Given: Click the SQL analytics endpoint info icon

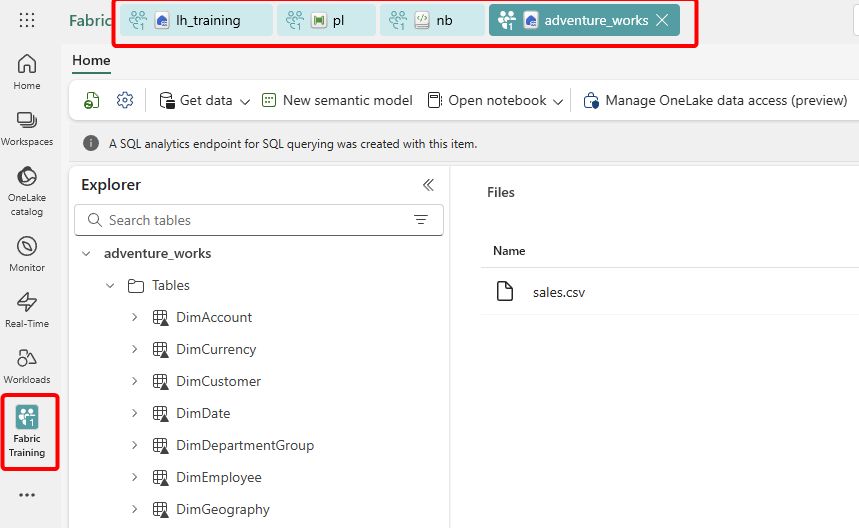Looking at the screenshot, I should pos(91,144).
